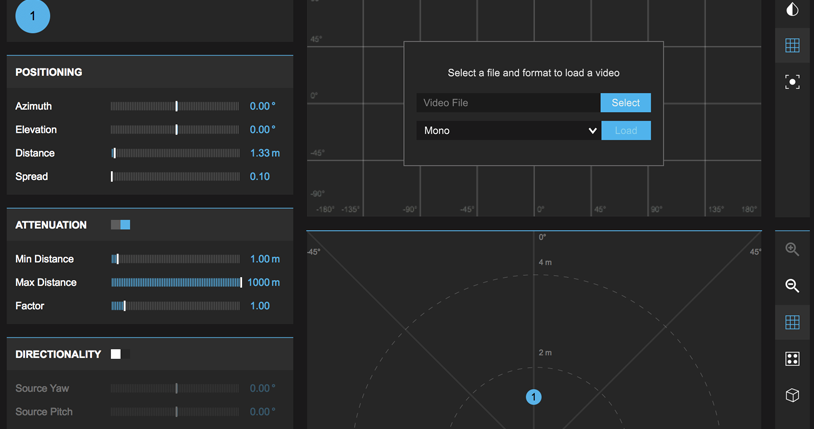The height and width of the screenshot is (429, 814).
Task: Select source 1 circle at top left
Action: [33, 16]
